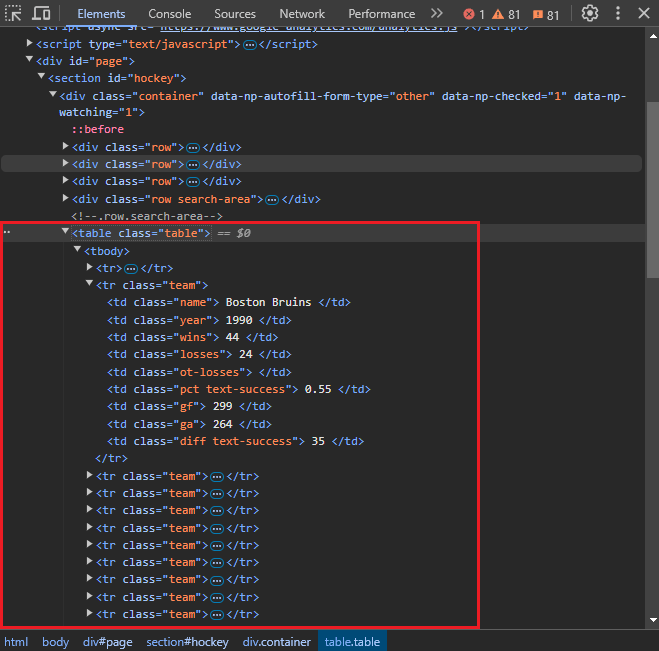Screen dimensions: 659x651
Task: Open the Performance tab
Action: click(x=381, y=14)
